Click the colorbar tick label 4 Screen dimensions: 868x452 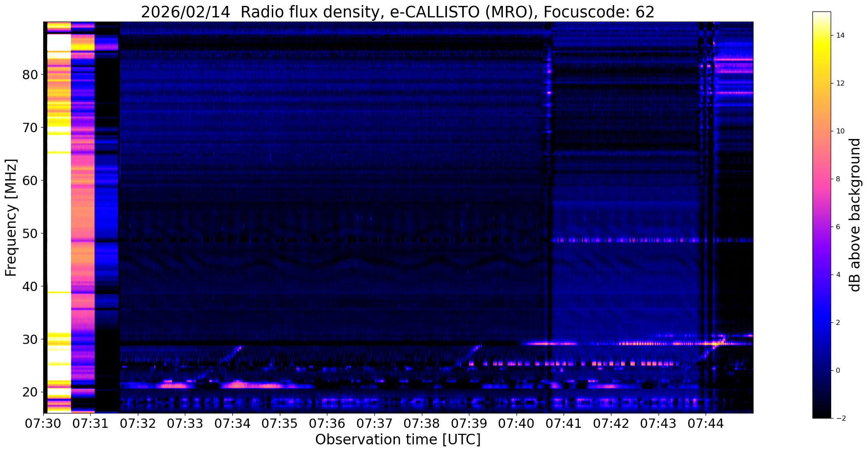click(838, 275)
